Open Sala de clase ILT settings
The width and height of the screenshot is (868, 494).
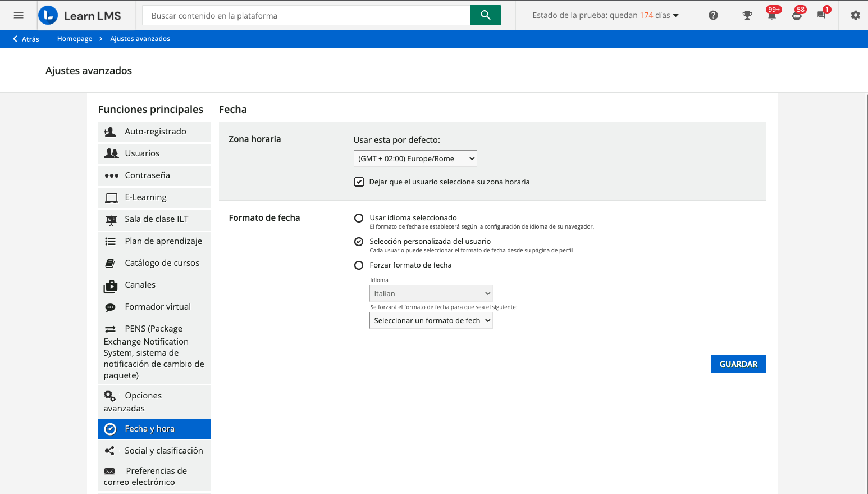click(154, 219)
